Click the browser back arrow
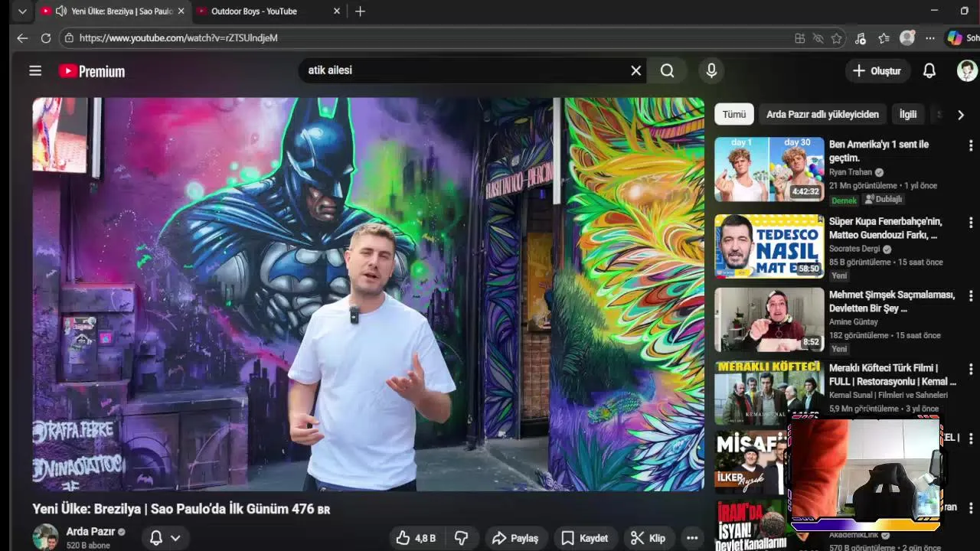 point(22,37)
